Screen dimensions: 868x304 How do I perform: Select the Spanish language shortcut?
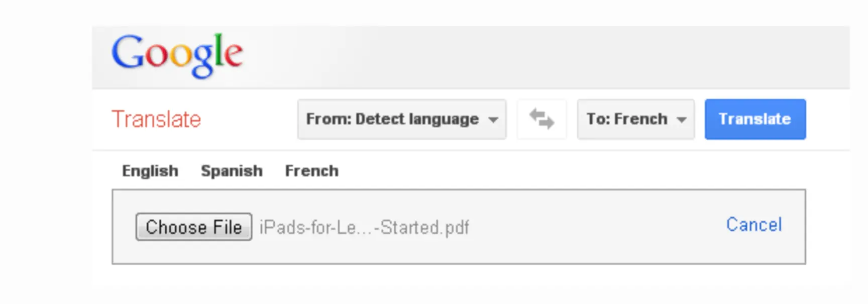[232, 171]
